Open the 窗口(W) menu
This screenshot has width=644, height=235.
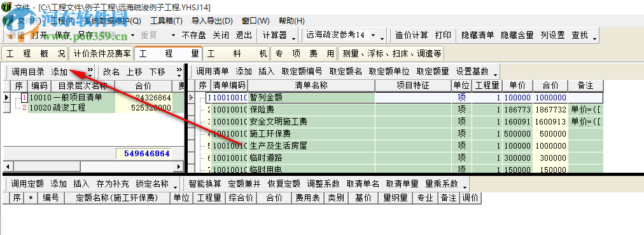[255, 20]
